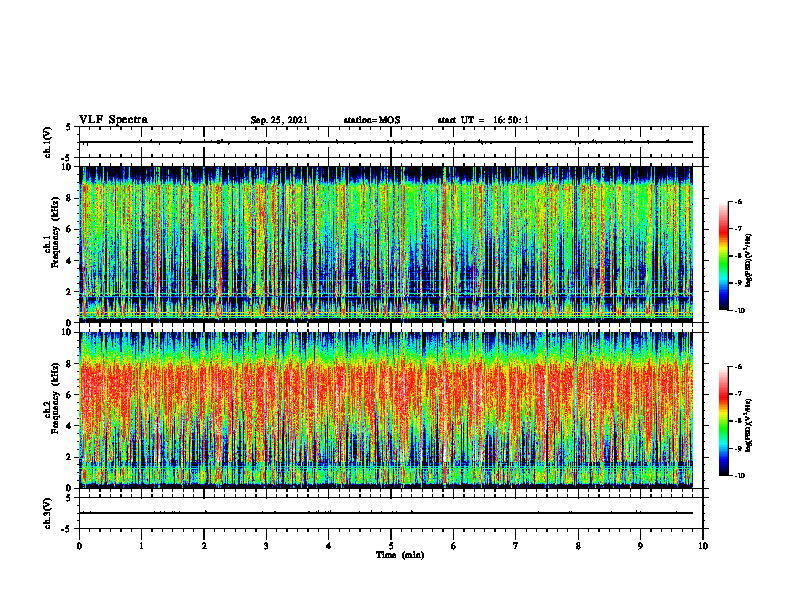Click the "VLF Spectra" plot title

(x=114, y=120)
